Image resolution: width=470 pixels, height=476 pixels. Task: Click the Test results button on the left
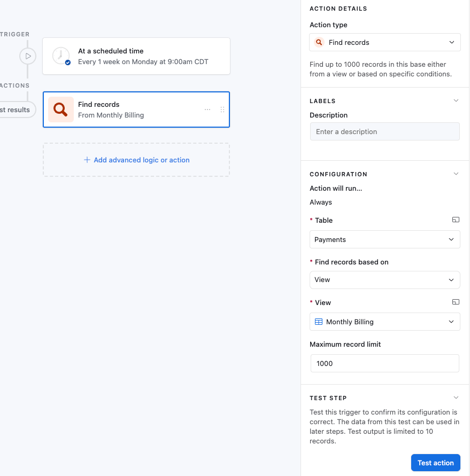click(14, 110)
